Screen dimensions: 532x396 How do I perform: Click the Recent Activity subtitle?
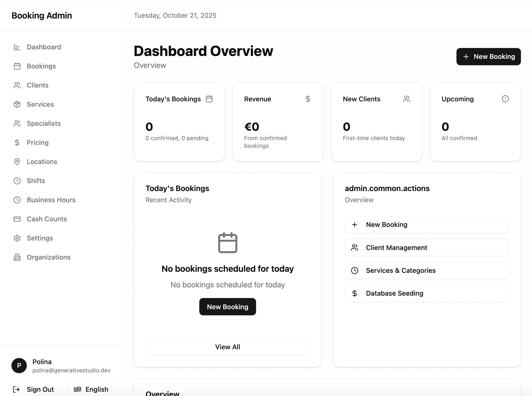tap(169, 200)
